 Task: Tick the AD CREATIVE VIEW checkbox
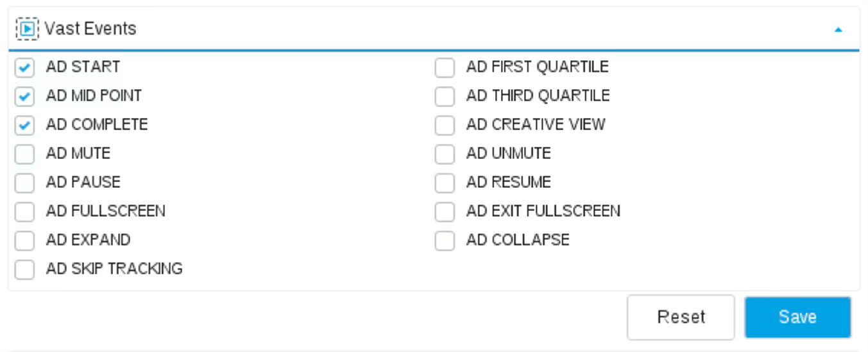[x=445, y=125]
